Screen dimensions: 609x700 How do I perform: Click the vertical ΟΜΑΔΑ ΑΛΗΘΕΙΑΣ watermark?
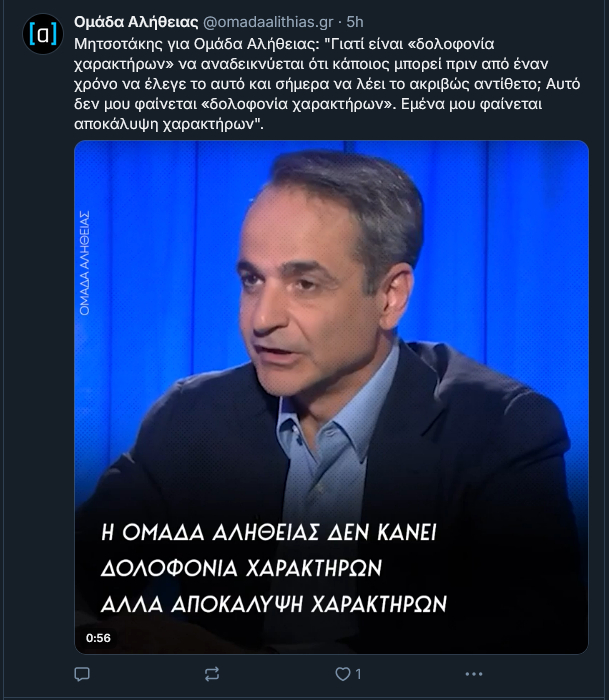[x=84, y=263]
